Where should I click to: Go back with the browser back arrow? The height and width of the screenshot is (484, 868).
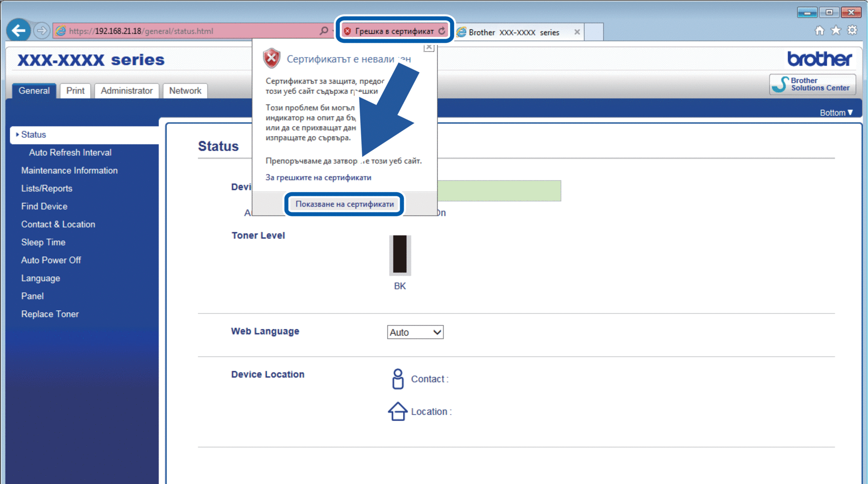click(x=19, y=31)
